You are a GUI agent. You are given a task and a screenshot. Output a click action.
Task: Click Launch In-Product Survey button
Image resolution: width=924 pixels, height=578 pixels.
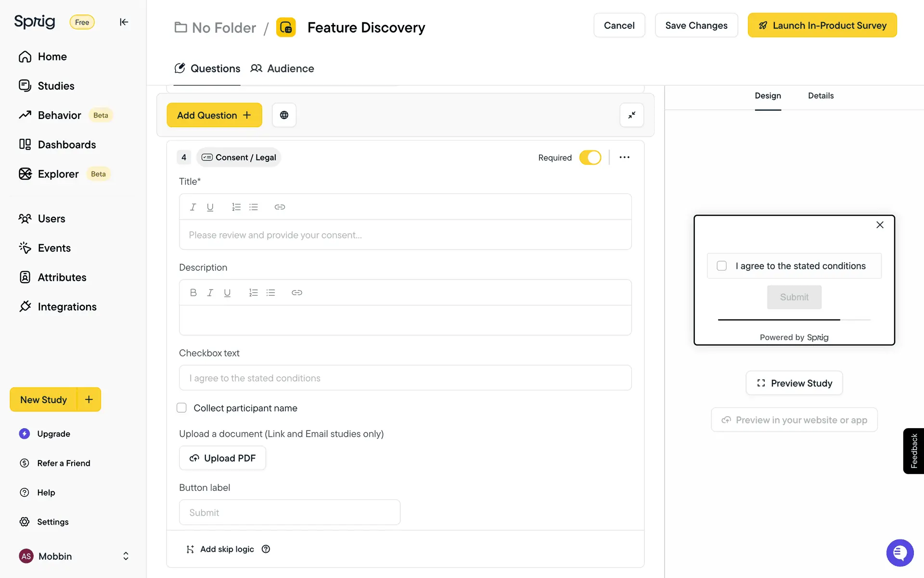point(822,26)
